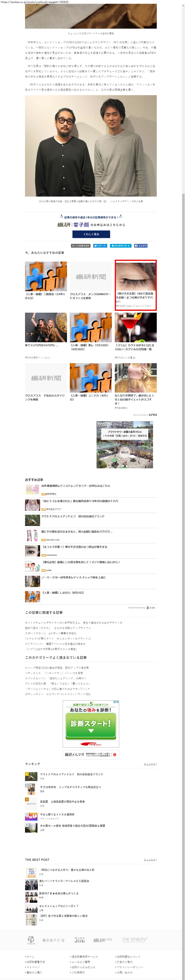Open best post 新世代FB★未来は僕らがつくる
Screen dimensions: 185x980
pyautogui.click(x=59, y=893)
